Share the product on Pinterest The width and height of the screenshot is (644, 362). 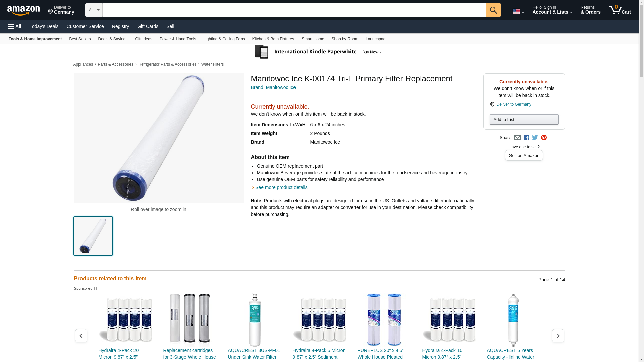544,138
